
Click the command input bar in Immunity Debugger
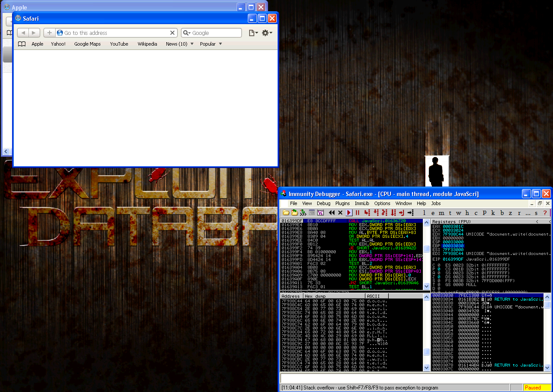pos(415,378)
